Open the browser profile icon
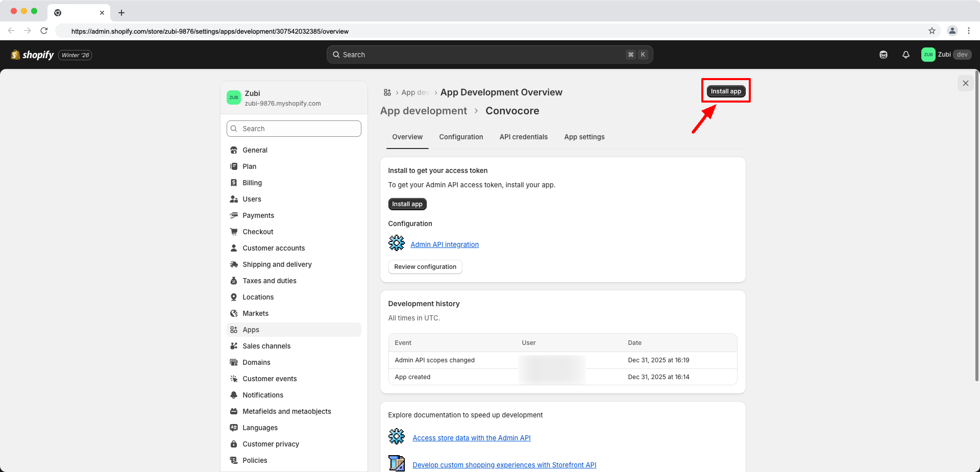980x472 pixels. pos(952,31)
